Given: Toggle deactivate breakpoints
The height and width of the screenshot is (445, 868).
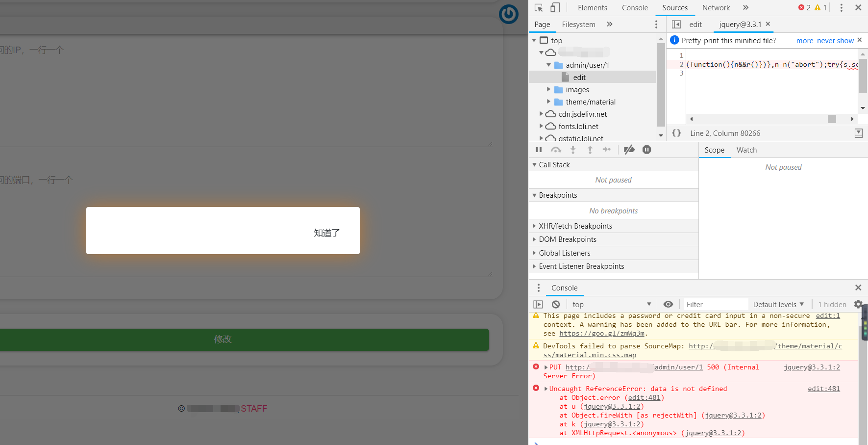Looking at the screenshot, I should click(x=629, y=150).
